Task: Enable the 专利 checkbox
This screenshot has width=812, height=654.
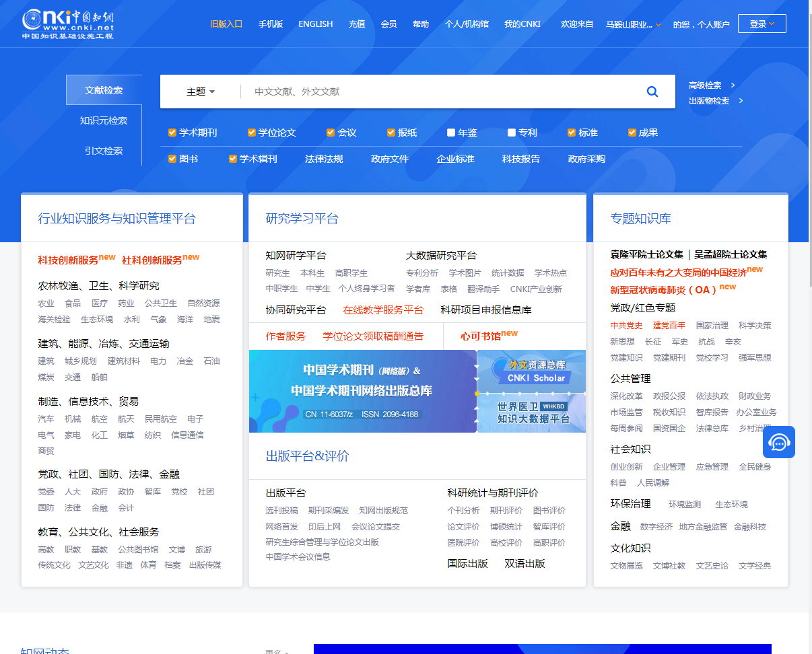Action: [x=512, y=133]
